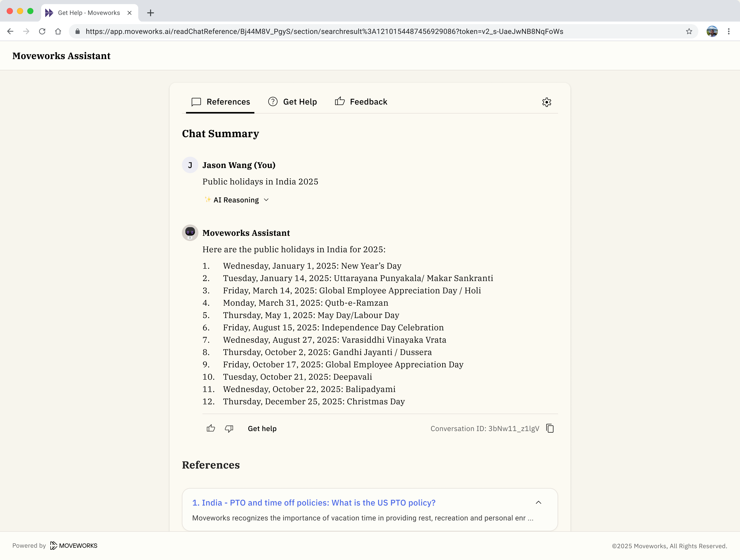This screenshot has height=560, width=740.
Task: Switch to the Feedback tab
Action: (361, 102)
